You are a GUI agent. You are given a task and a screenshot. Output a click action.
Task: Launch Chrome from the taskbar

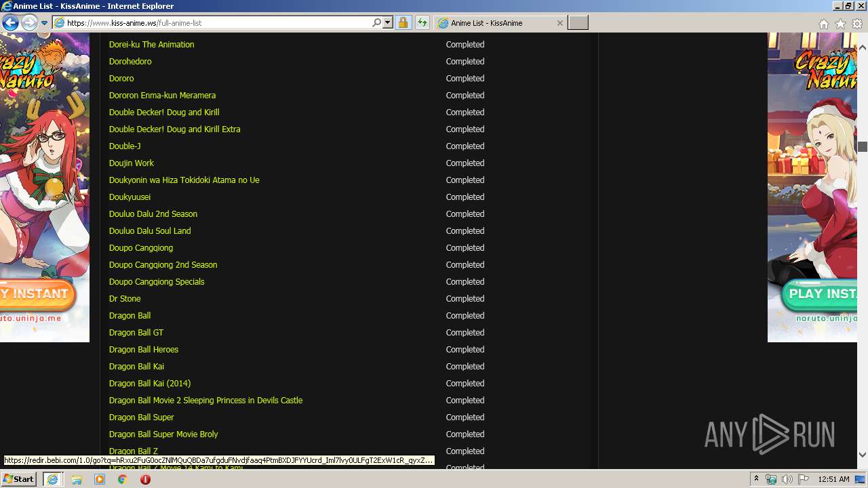point(123,479)
